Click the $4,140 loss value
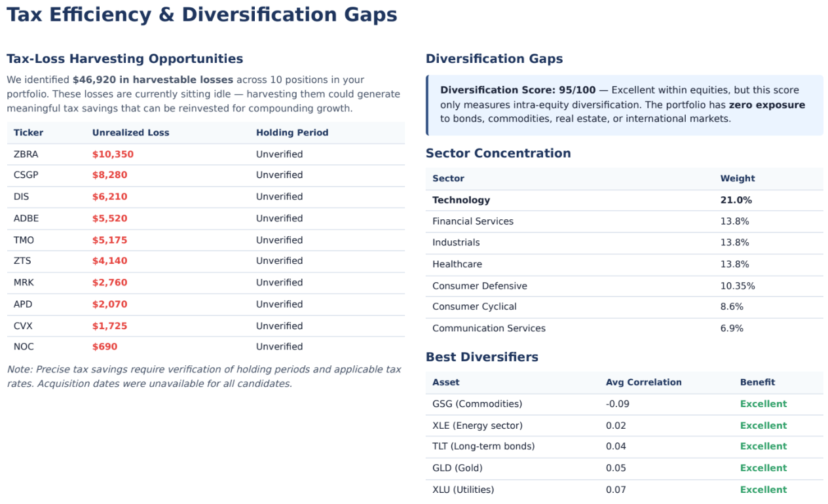 point(110,261)
